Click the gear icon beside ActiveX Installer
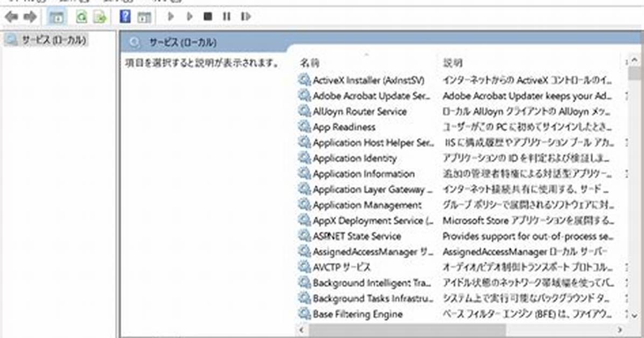Viewport: 644px width, 338px height. 304,80
